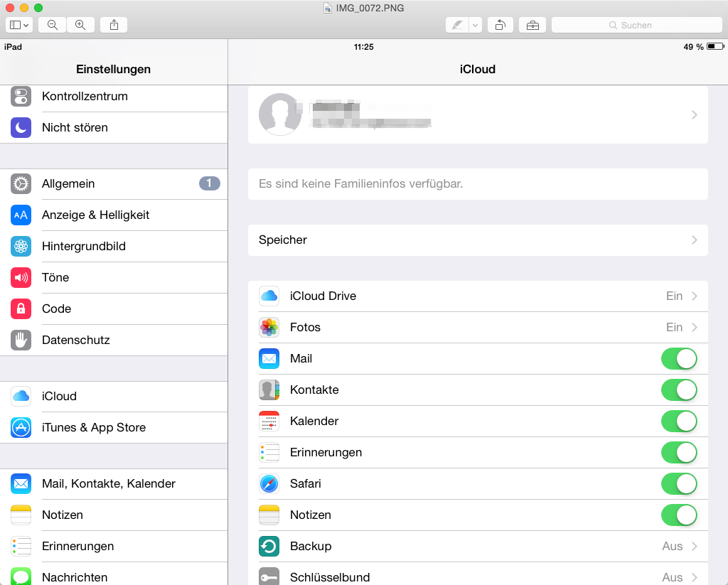
Task: Open Nachrichten speech bubble icon
Action: 21,576
